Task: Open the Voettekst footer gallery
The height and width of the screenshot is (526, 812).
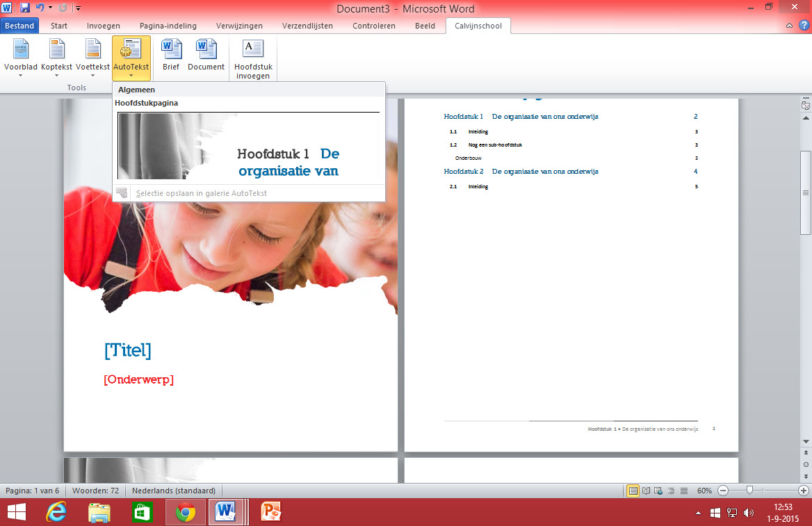Action: pyautogui.click(x=92, y=58)
